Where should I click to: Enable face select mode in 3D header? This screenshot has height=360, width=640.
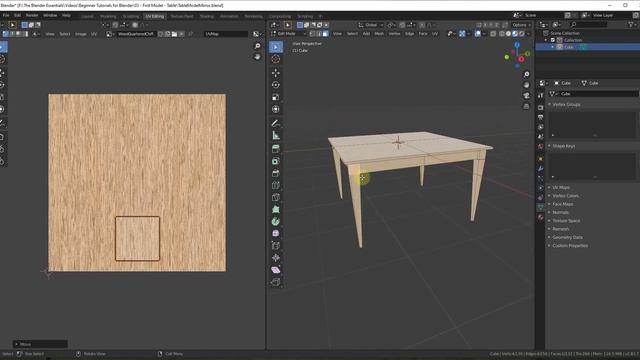pyautogui.click(x=325, y=34)
